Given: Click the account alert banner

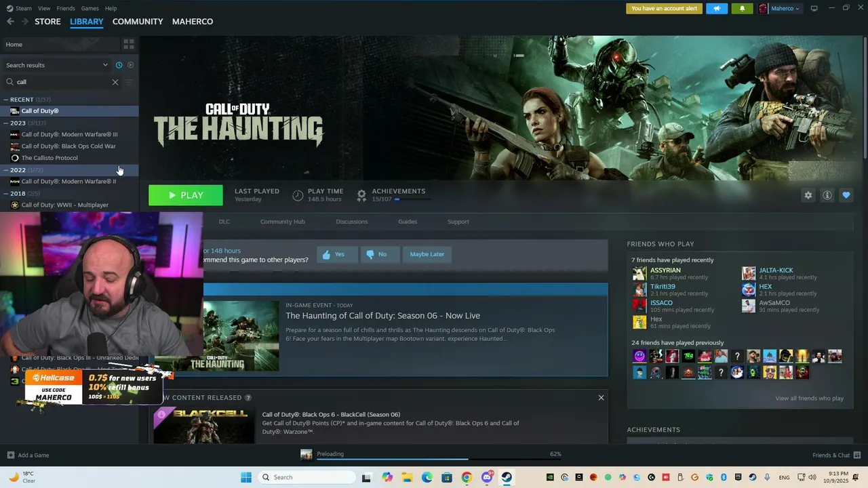Looking at the screenshot, I should click(664, 8).
